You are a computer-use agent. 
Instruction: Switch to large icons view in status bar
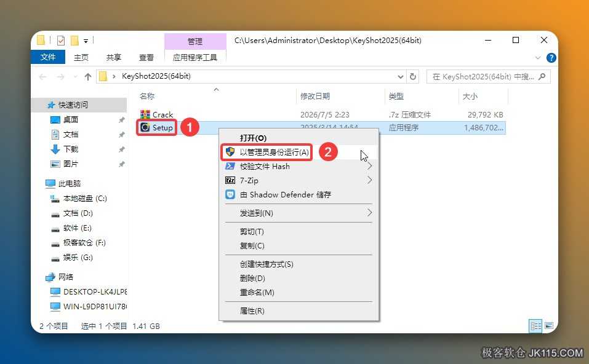549,326
